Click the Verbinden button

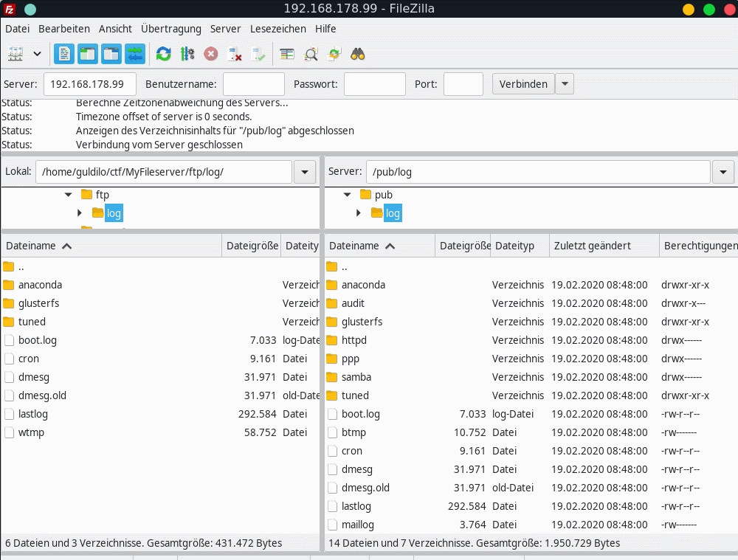523,84
